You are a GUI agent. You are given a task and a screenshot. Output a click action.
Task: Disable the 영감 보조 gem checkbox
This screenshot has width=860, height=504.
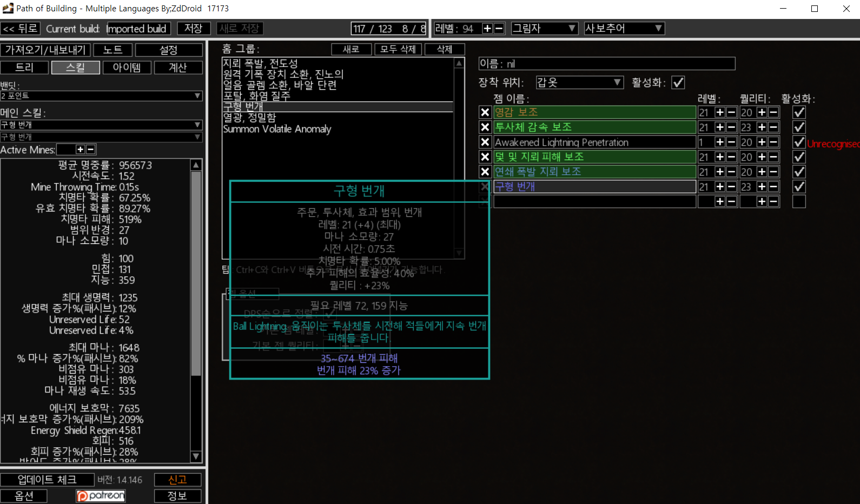[799, 112]
